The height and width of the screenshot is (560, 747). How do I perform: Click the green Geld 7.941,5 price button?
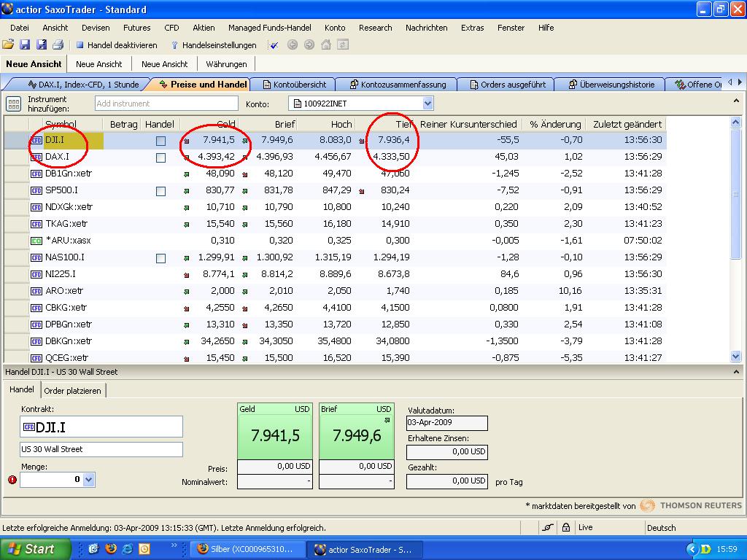(275, 432)
